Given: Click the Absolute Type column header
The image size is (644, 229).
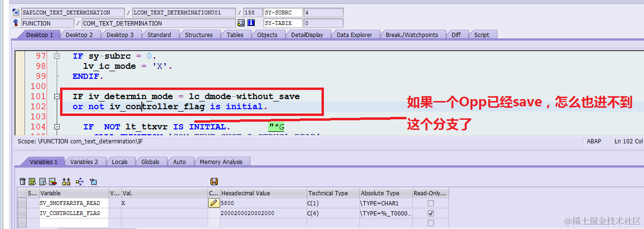Looking at the screenshot, I should point(386,193).
